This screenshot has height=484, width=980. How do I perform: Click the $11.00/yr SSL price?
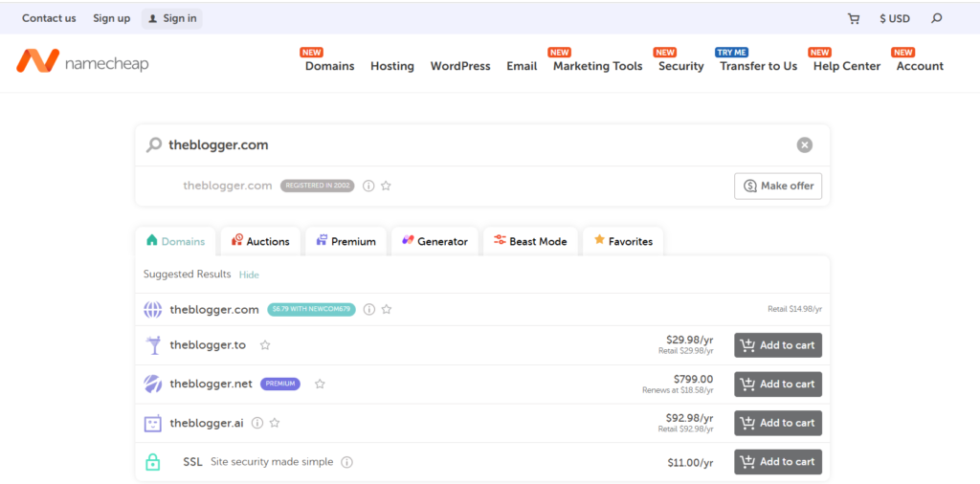(x=690, y=463)
